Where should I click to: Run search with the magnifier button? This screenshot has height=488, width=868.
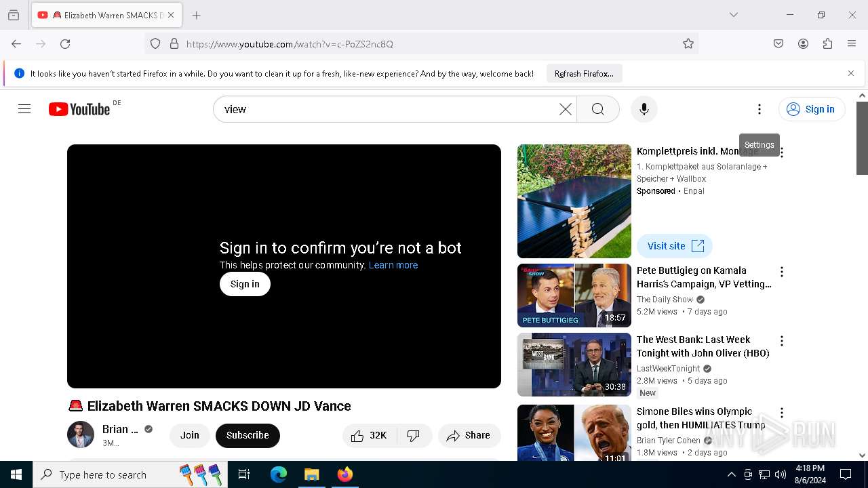(597, 109)
